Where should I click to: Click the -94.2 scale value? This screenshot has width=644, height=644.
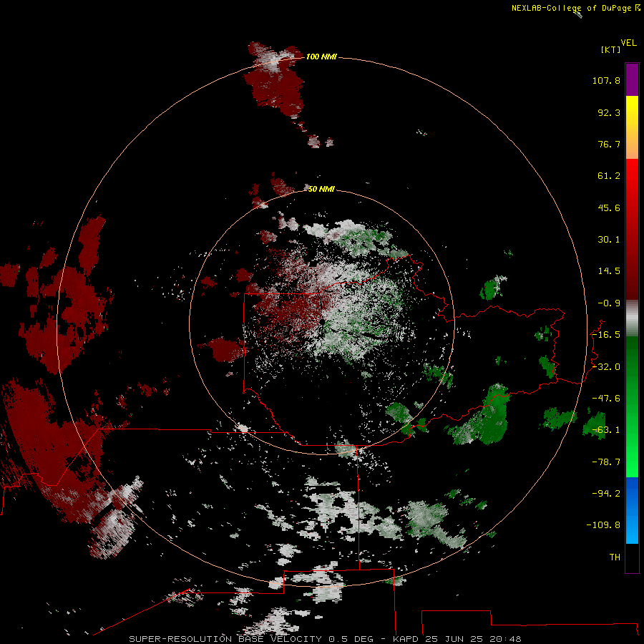[606, 494]
